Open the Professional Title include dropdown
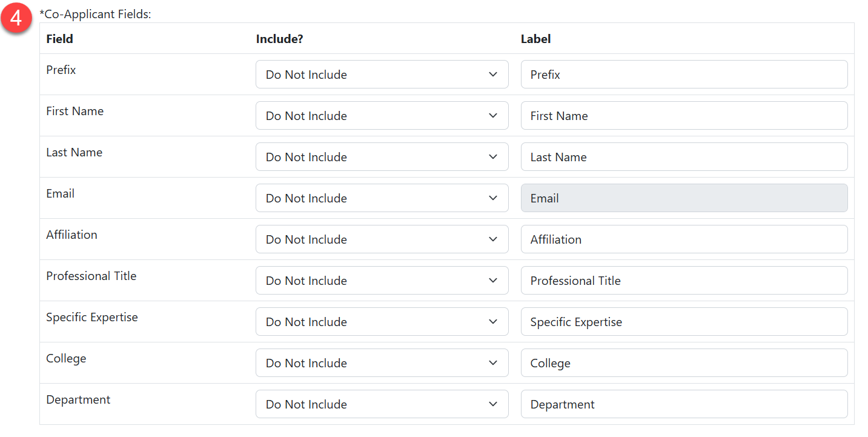 (382, 281)
